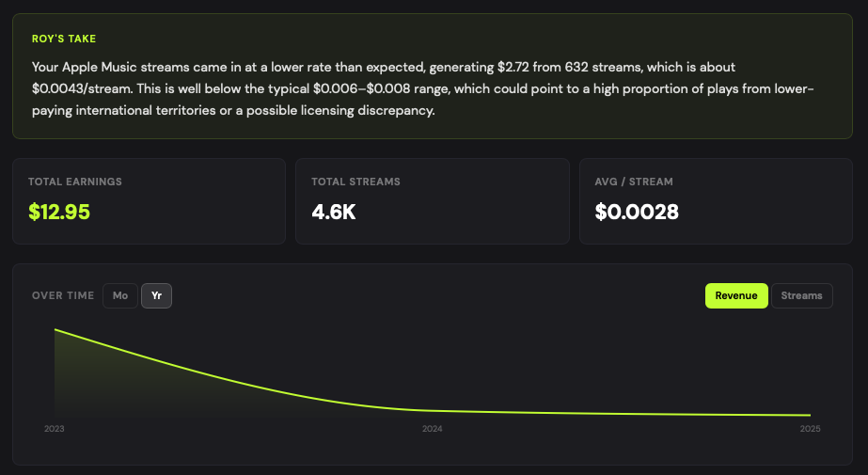868x475 pixels.
Task: Click the chart line's 2023 peak point
Action: pos(55,330)
